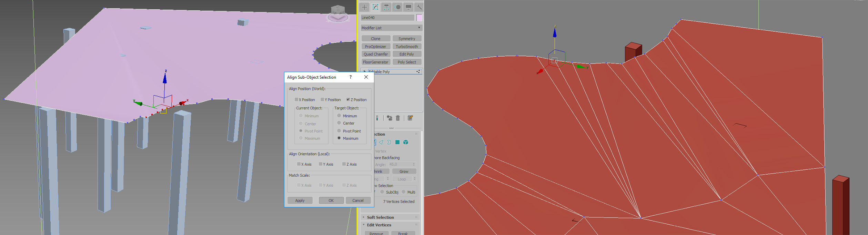Click the Apply button in dialog
Image resolution: width=868 pixels, height=235 pixels.
coord(300,200)
